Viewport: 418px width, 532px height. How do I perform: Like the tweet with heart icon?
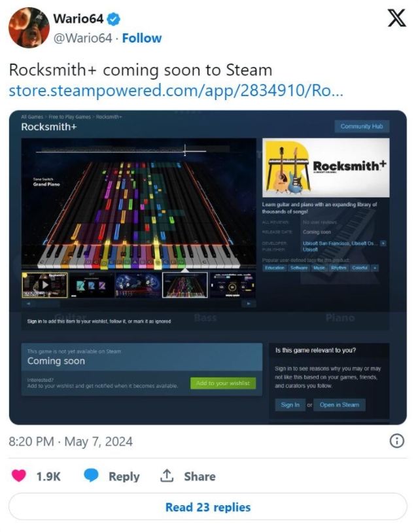[19, 476]
